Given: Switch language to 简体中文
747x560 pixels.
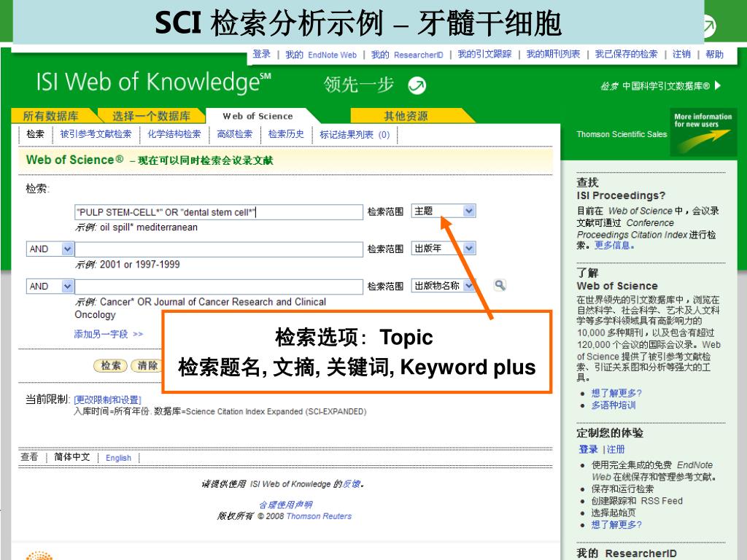Looking at the screenshot, I should coord(72,457).
